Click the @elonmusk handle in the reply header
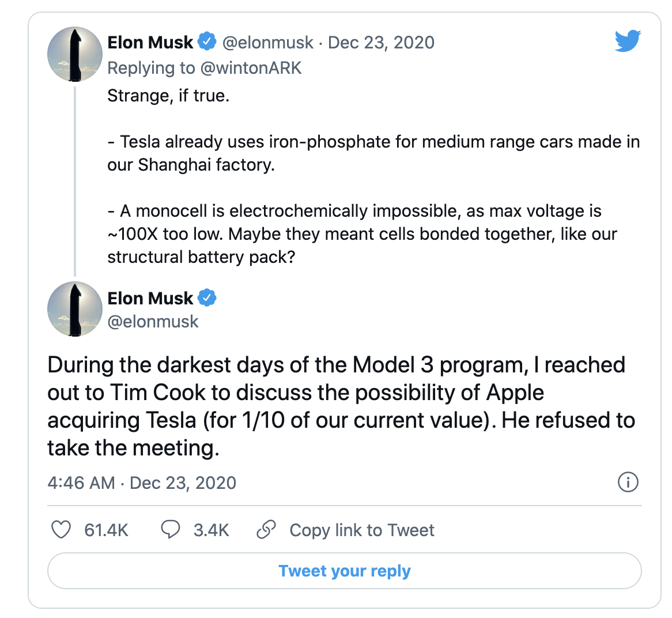672x618 pixels. pos(268,42)
